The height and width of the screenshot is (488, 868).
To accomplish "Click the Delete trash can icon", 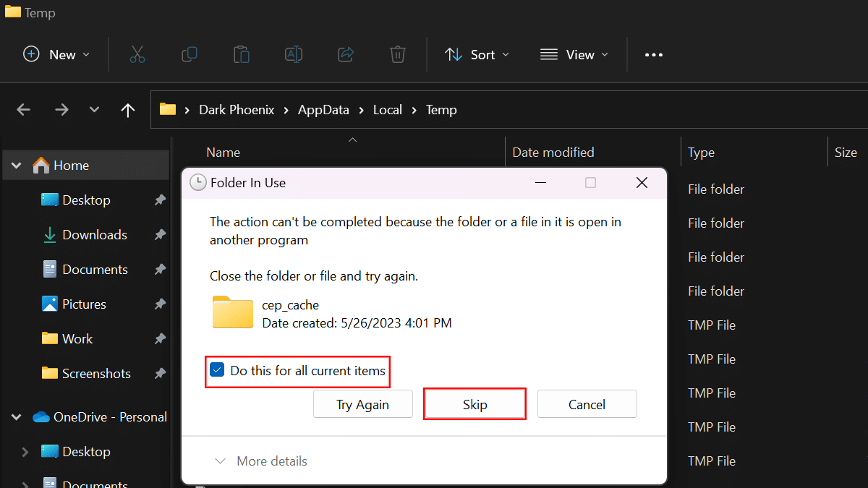I will click(x=397, y=55).
